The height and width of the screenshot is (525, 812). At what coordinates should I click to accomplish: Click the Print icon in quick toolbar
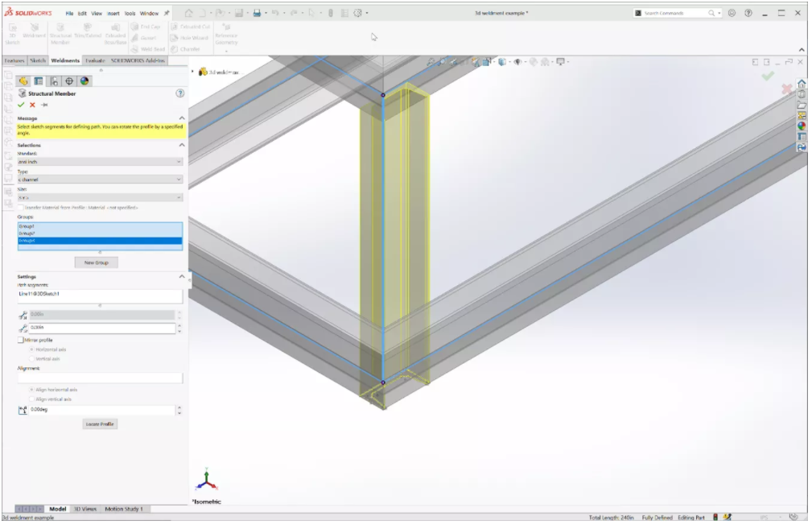tap(257, 13)
